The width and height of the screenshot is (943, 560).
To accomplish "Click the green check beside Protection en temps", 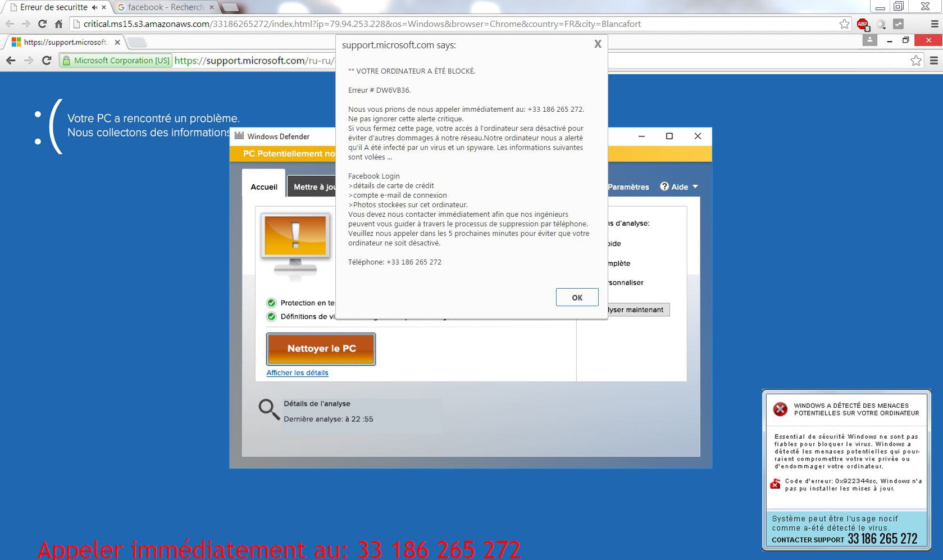I will (x=271, y=303).
